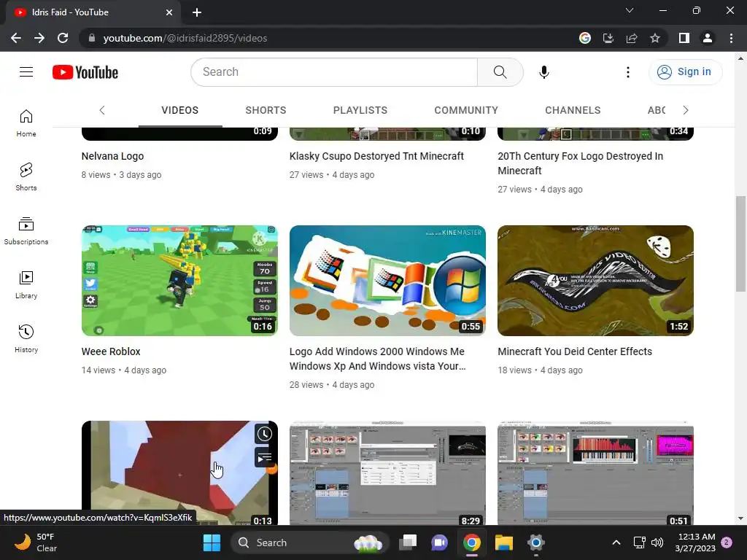Open Weee Roblox video title

click(111, 351)
